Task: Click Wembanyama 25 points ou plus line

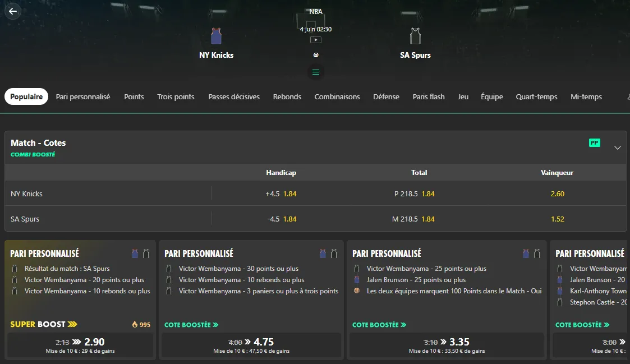Action: click(426, 269)
